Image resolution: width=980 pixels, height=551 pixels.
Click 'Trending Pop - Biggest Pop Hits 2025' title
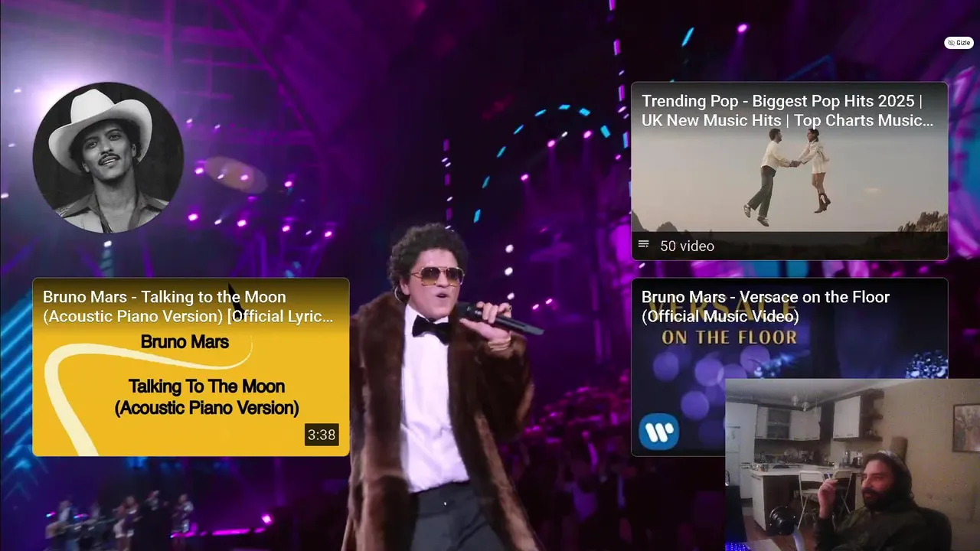coord(787,111)
